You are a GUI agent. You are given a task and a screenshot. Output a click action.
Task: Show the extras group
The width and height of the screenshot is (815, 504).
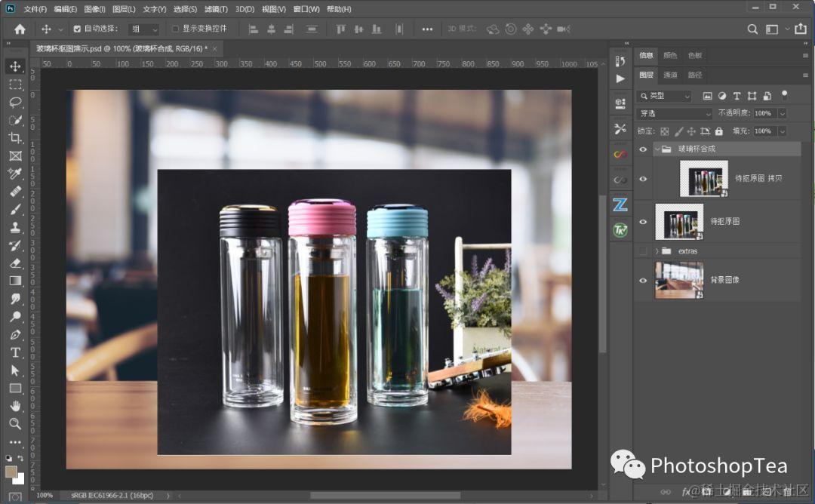643,251
